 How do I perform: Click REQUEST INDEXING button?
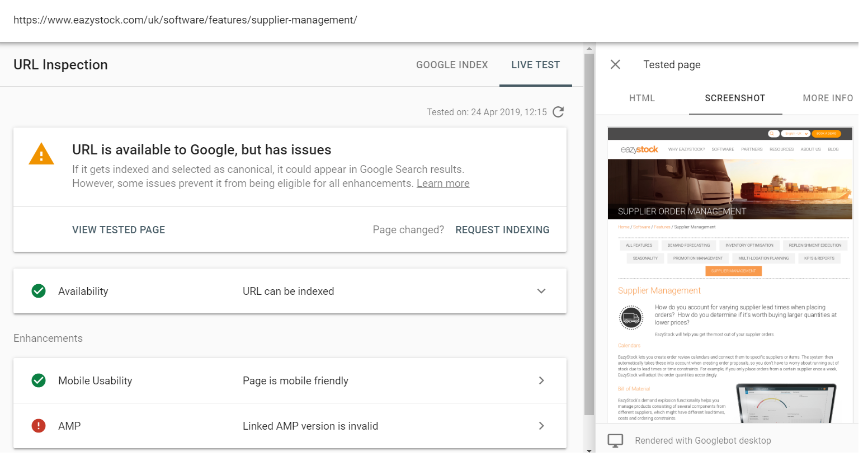click(x=502, y=230)
